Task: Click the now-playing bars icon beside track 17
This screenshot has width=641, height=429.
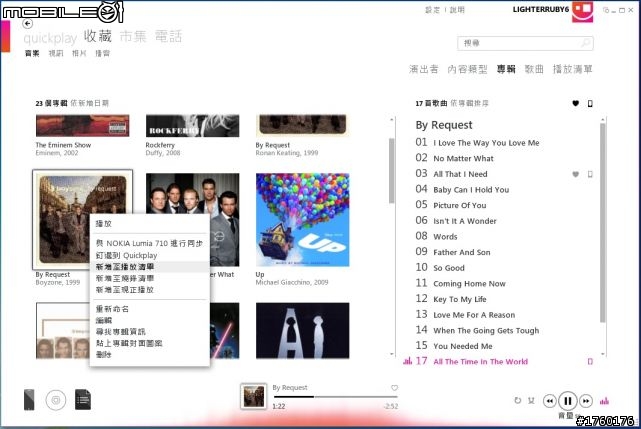Action: [408, 361]
